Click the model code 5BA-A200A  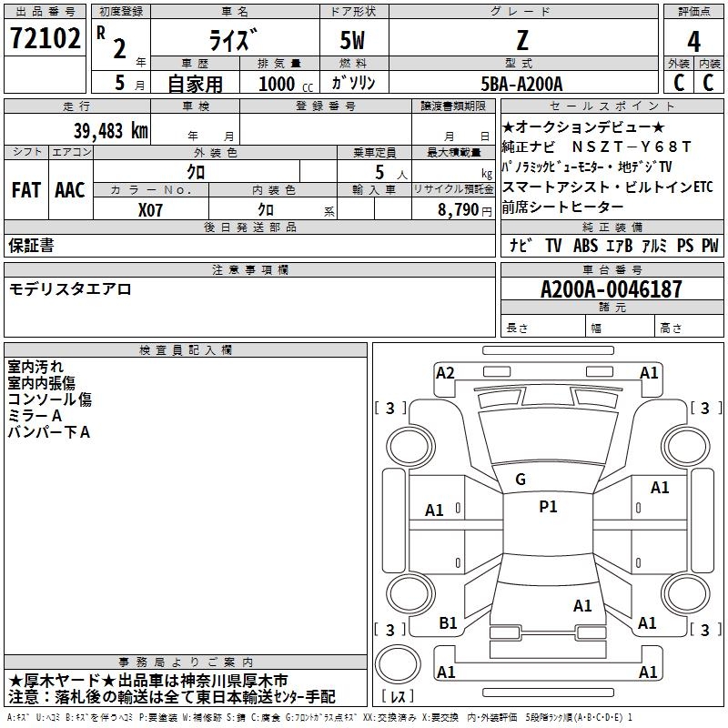click(521, 84)
